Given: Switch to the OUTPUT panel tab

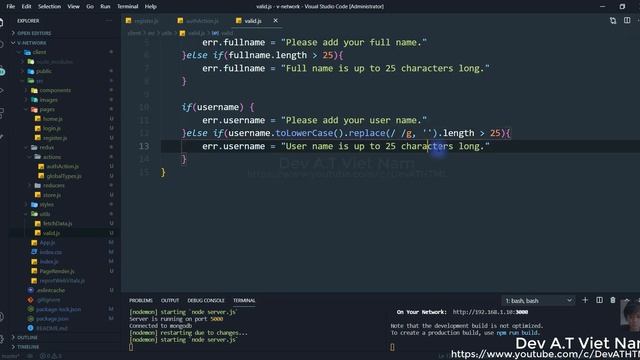Looking at the screenshot, I should click(x=170, y=300).
